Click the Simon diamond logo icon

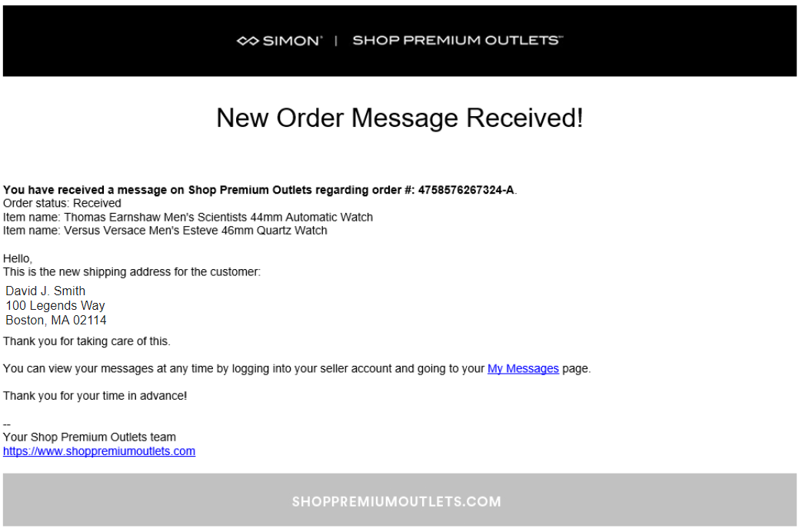pyautogui.click(x=248, y=41)
